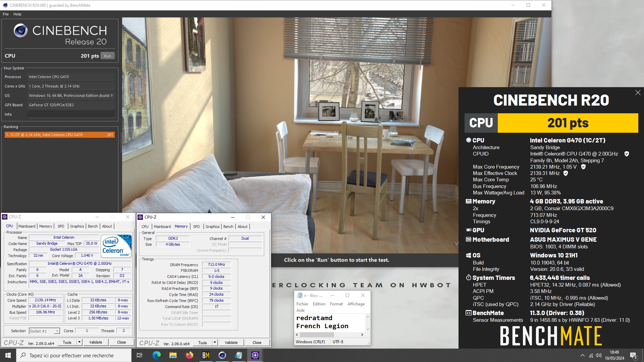This screenshot has width=644, height=362.
Task: Switch to Notepad app in the taskbar
Action: pyautogui.click(x=238, y=355)
